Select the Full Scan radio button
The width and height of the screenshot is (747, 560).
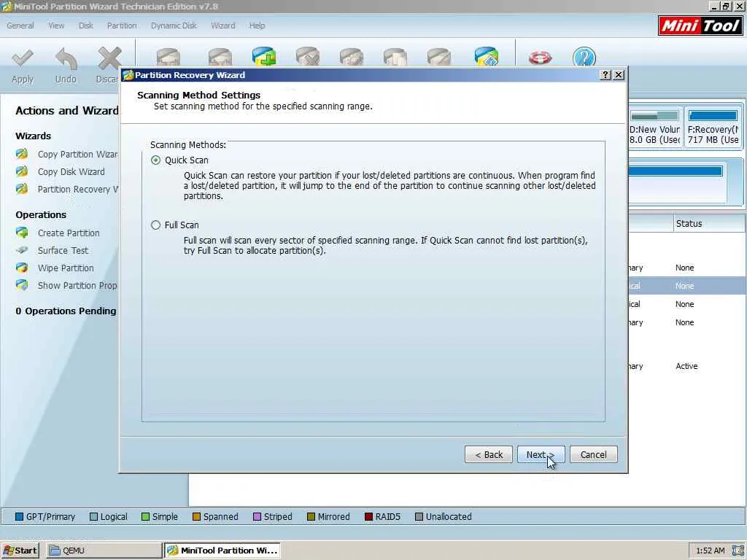(156, 225)
